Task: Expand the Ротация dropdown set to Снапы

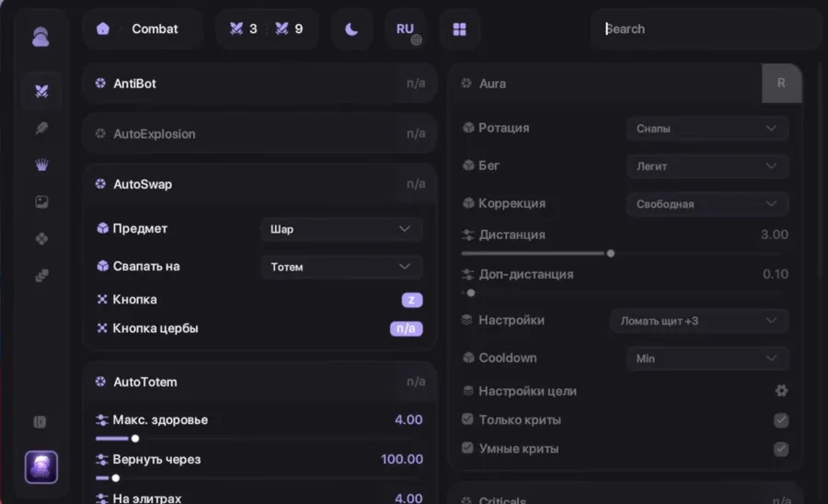Action: [x=707, y=129]
